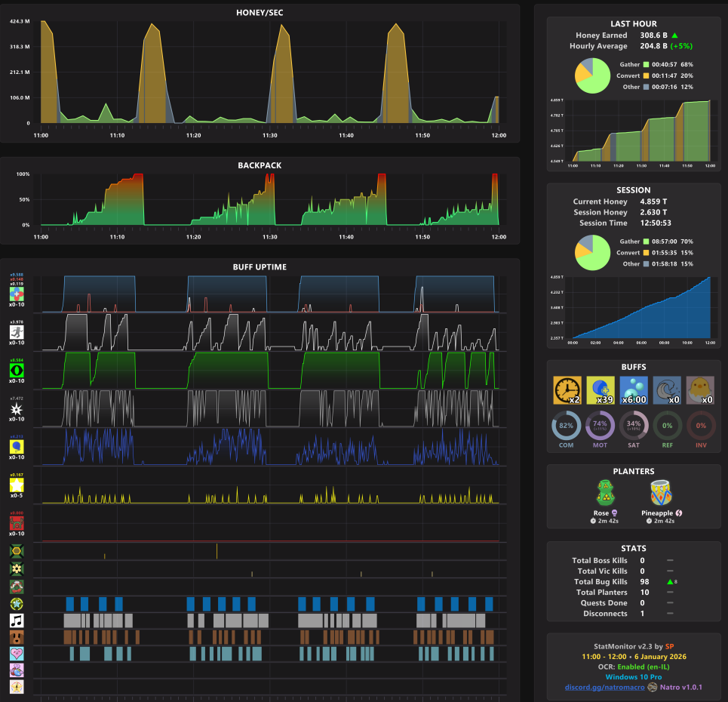Click the 424.3 M axis label
This screenshot has height=702, width=728.
(x=20, y=21)
